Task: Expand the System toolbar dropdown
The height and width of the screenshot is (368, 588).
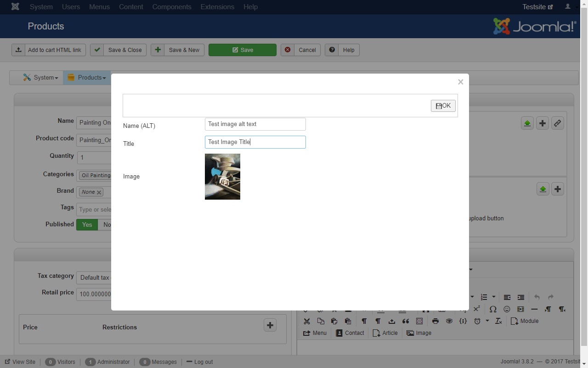Action: coord(41,78)
